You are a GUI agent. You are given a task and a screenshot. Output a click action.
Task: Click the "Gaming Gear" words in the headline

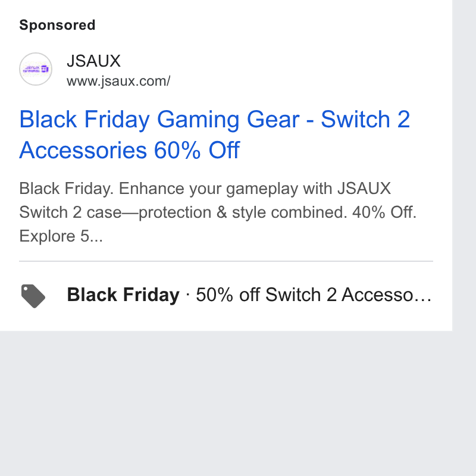[228, 119]
